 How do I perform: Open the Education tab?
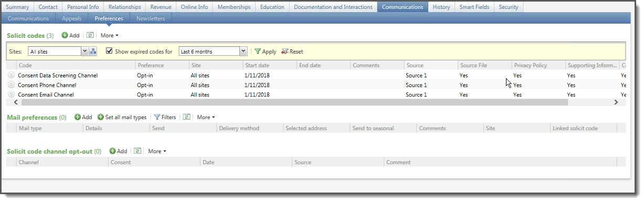pyautogui.click(x=272, y=7)
